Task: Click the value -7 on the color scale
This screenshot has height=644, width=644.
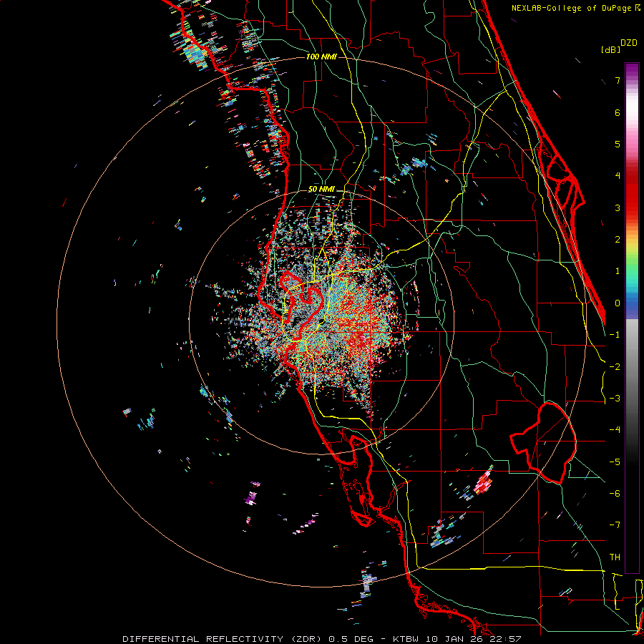Action: (615, 525)
